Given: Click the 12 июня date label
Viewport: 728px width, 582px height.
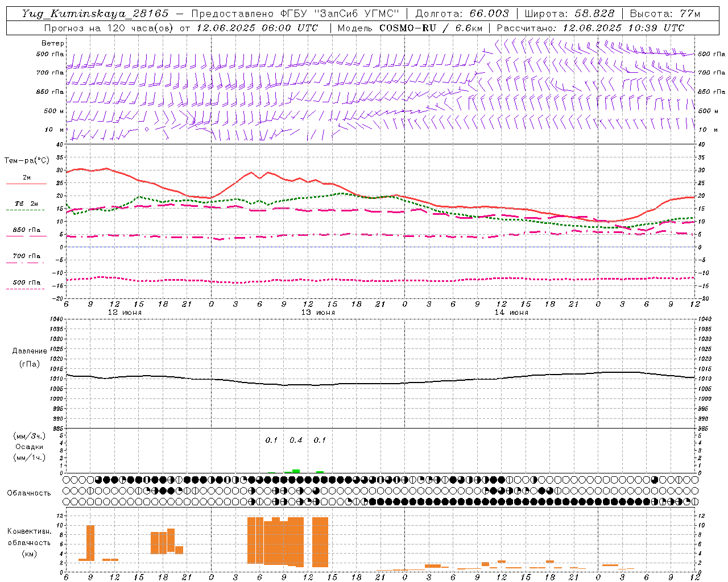Looking at the screenshot, I should click(x=125, y=313).
